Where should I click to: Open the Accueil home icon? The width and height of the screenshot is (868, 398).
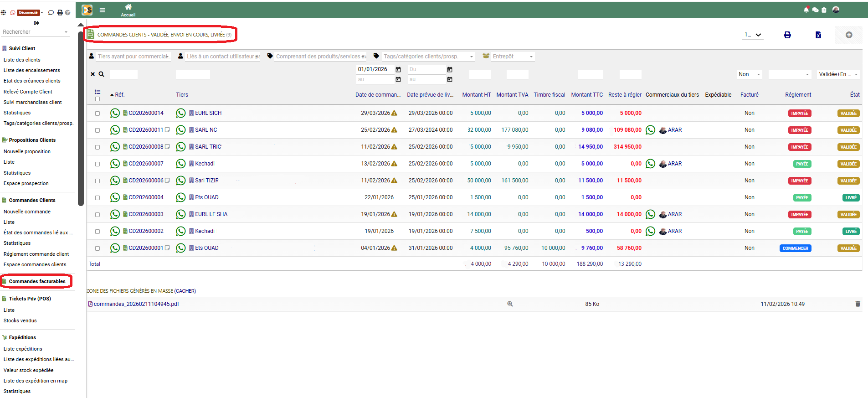(x=128, y=7)
